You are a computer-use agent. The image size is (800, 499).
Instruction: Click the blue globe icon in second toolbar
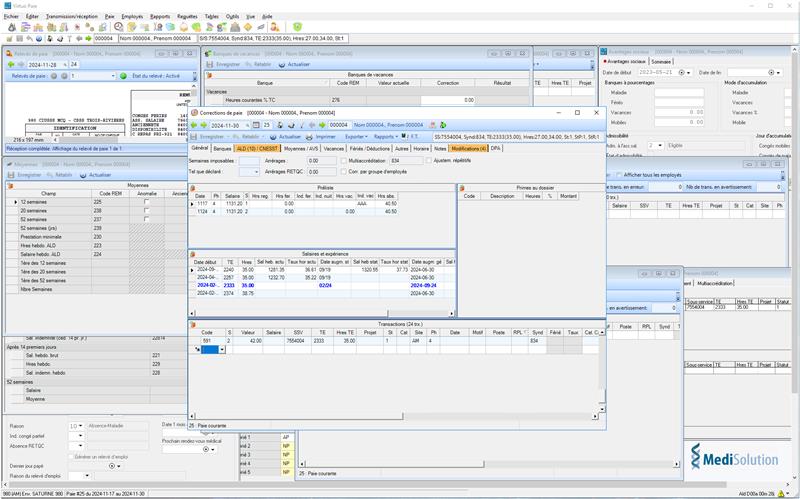point(39,38)
